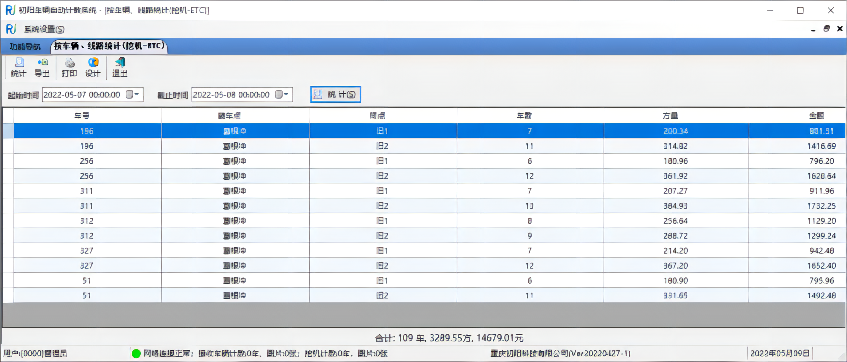This screenshot has width=847, height=362.
Task: Click the amount cell 911.96
Action: [x=797, y=191]
